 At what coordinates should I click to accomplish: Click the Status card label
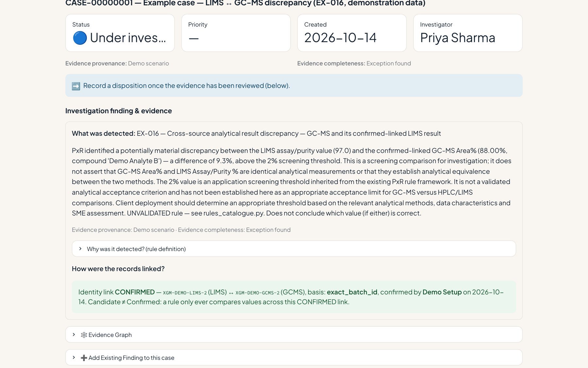pos(81,25)
